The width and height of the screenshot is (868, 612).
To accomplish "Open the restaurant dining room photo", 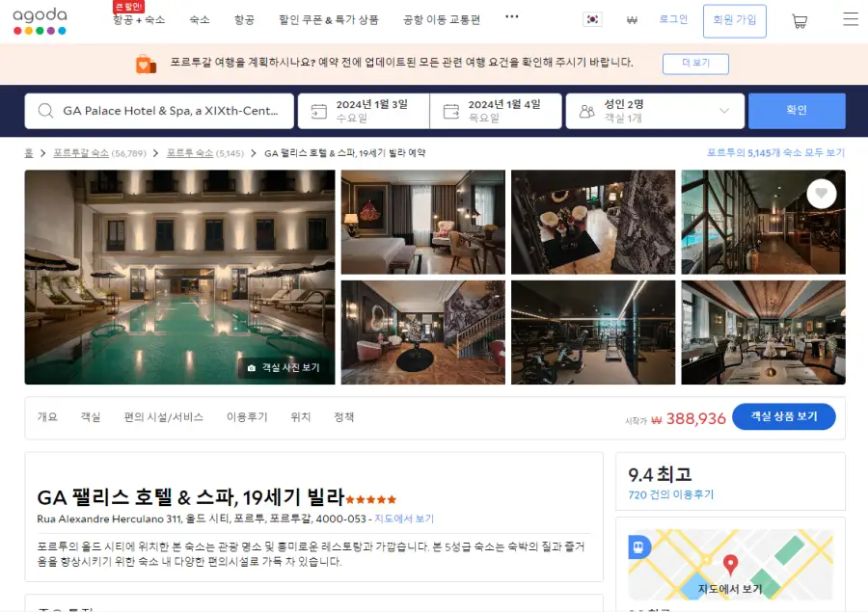I will click(x=764, y=332).
